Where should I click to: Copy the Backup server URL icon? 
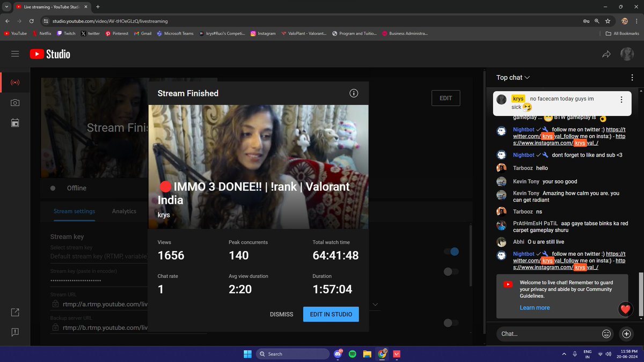(55, 327)
